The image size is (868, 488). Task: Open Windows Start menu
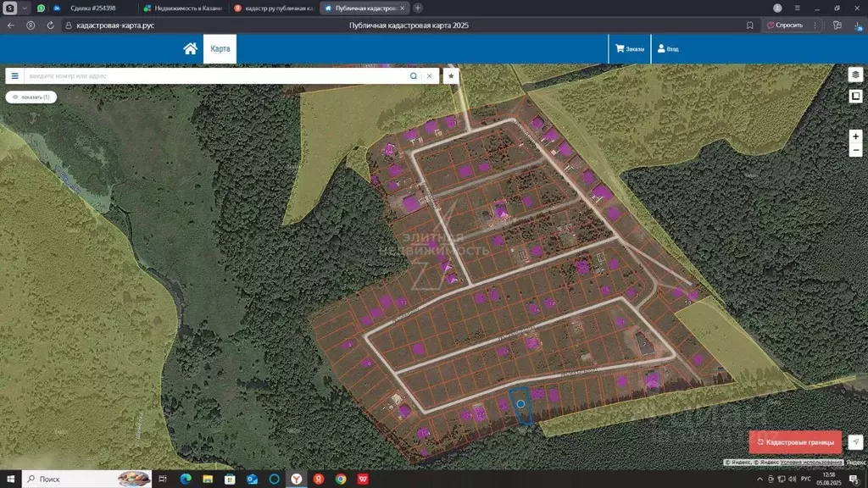(10, 480)
